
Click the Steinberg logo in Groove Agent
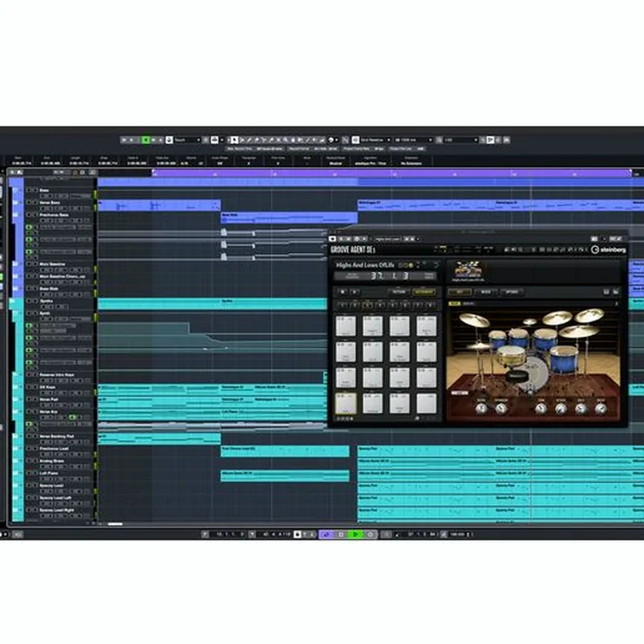click(x=608, y=250)
